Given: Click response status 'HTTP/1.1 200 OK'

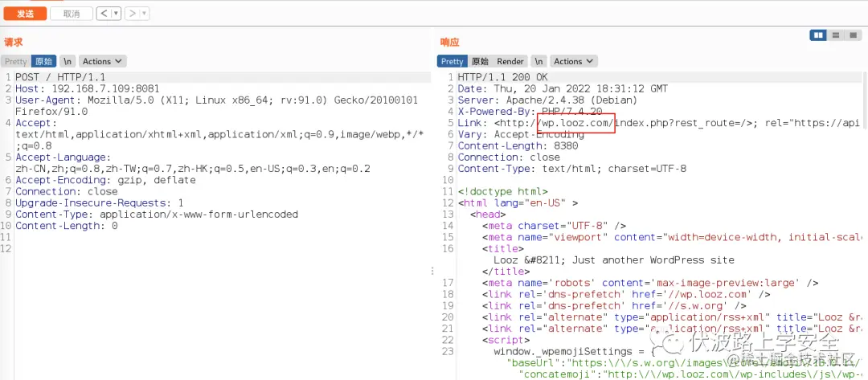Looking at the screenshot, I should click(502, 77).
